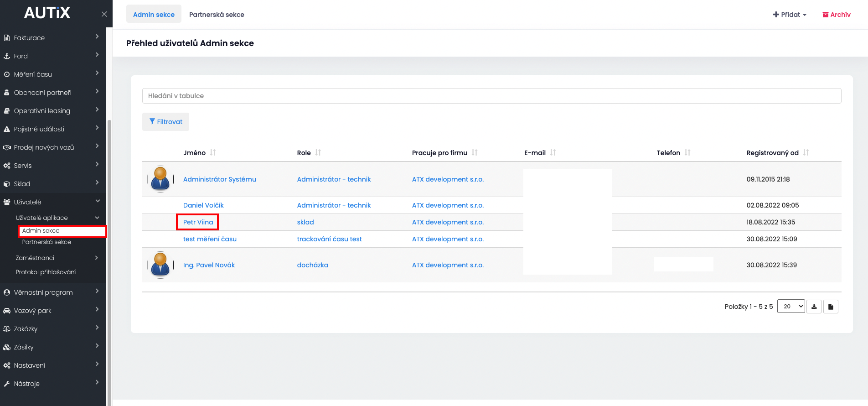This screenshot has width=868, height=406.
Task: Sort by Pracuje pro firmu column
Action: click(475, 153)
